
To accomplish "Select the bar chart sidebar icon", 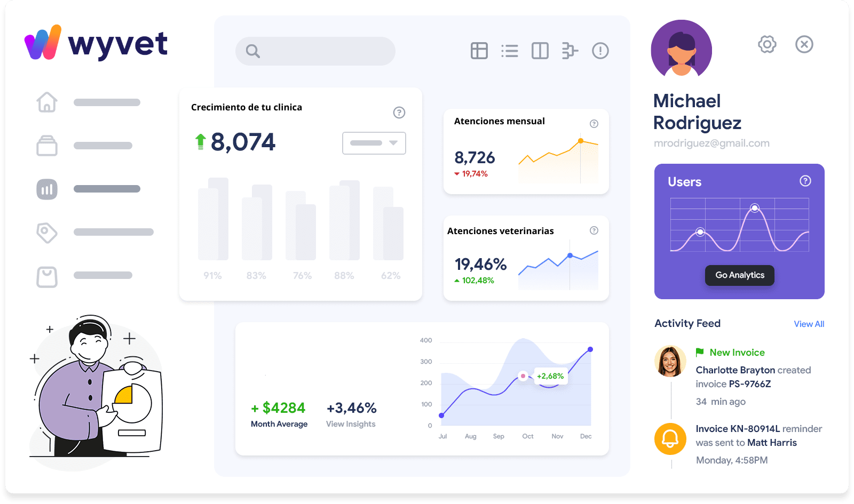I will click(x=47, y=189).
